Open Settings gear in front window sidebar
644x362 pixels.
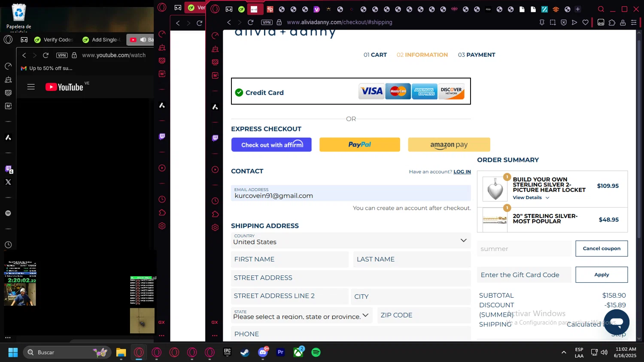[215, 227]
